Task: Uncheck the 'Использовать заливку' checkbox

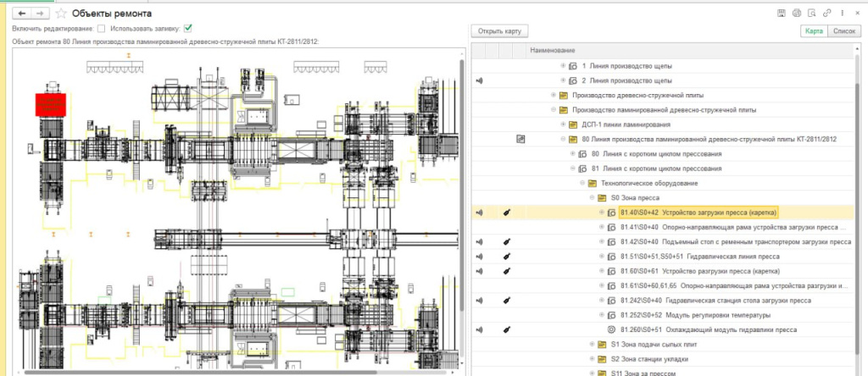Action: pyautogui.click(x=188, y=28)
